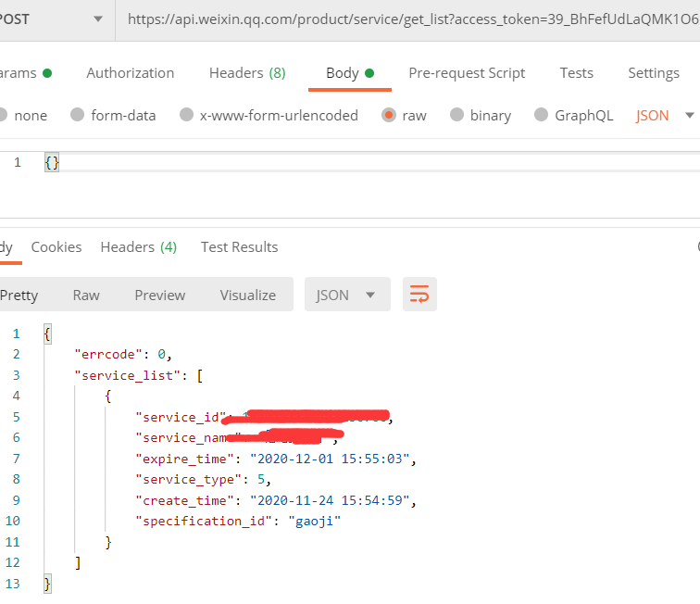The width and height of the screenshot is (700, 604).
Task: Click the "errcode" key in response
Action: pyautogui.click(x=108, y=354)
